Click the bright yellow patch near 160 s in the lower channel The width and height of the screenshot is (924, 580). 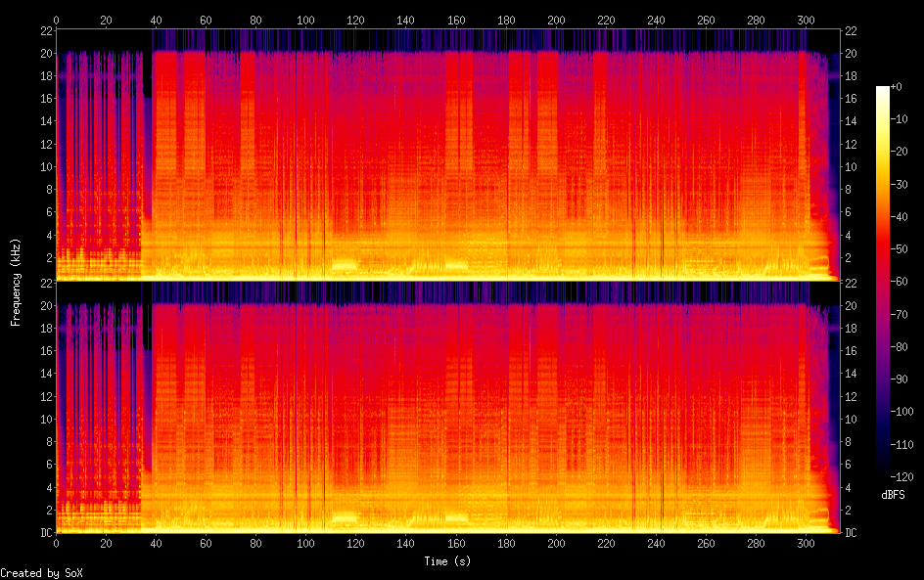pos(456,516)
